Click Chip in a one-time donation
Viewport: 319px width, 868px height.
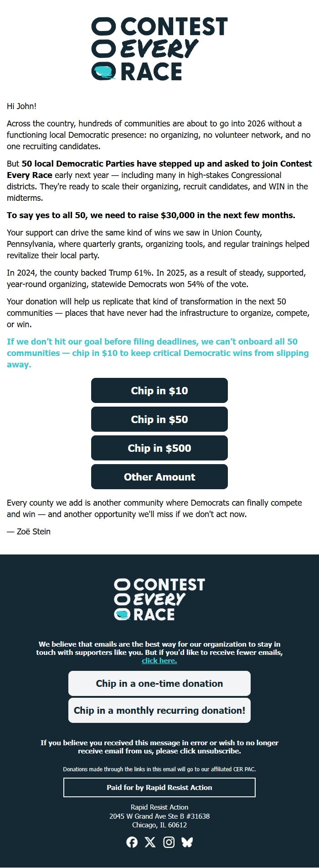point(159,684)
